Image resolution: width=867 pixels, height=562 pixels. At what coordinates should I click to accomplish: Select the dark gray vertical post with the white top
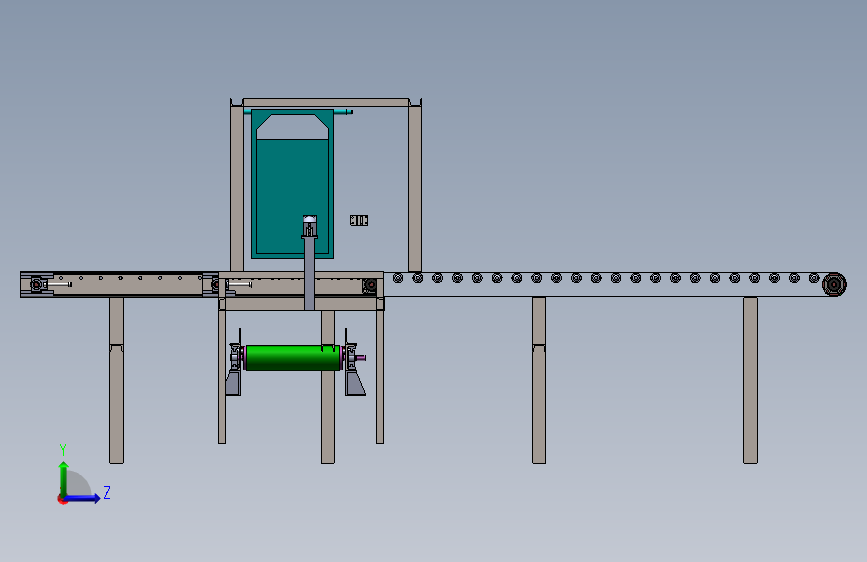pyautogui.click(x=309, y=263)
